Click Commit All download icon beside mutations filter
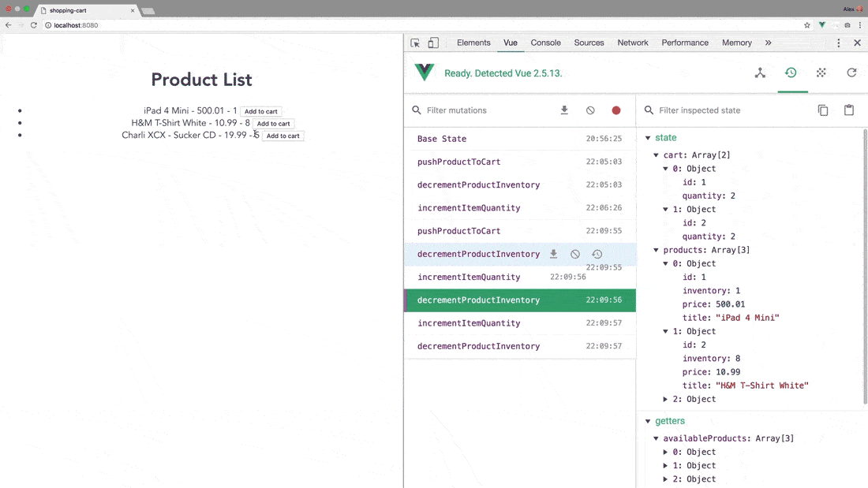 tap(564, 110)
